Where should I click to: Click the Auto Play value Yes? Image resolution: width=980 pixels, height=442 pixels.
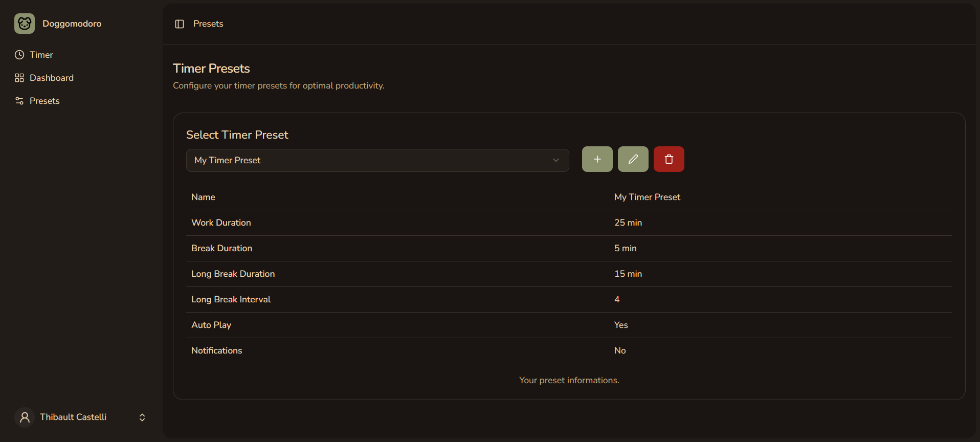tap(621, 325)
